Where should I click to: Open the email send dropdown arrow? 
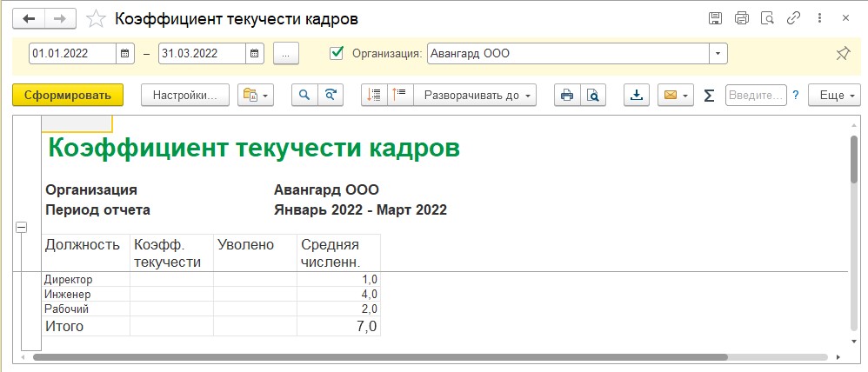coord(686,96)
